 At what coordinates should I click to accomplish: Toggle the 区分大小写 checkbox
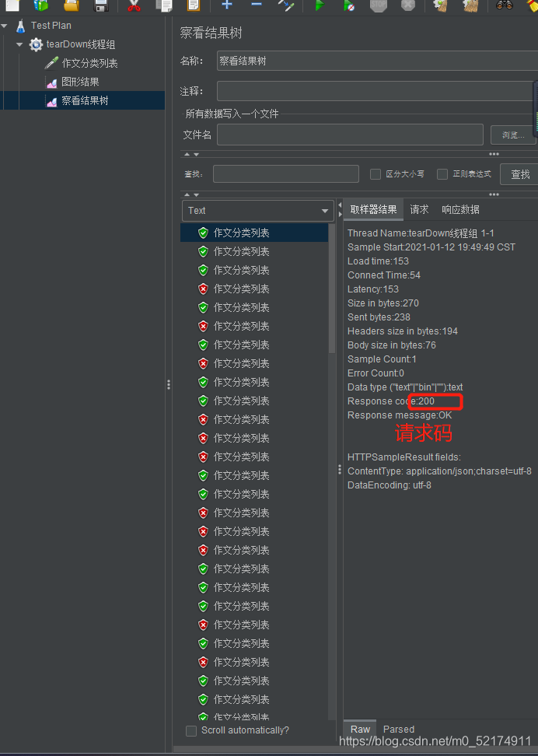pos(375,174)
